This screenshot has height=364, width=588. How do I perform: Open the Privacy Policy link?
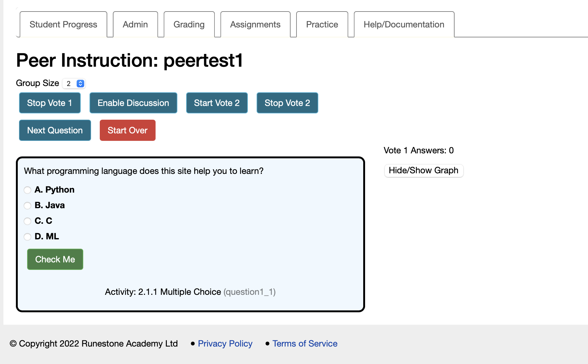[225, 343]
